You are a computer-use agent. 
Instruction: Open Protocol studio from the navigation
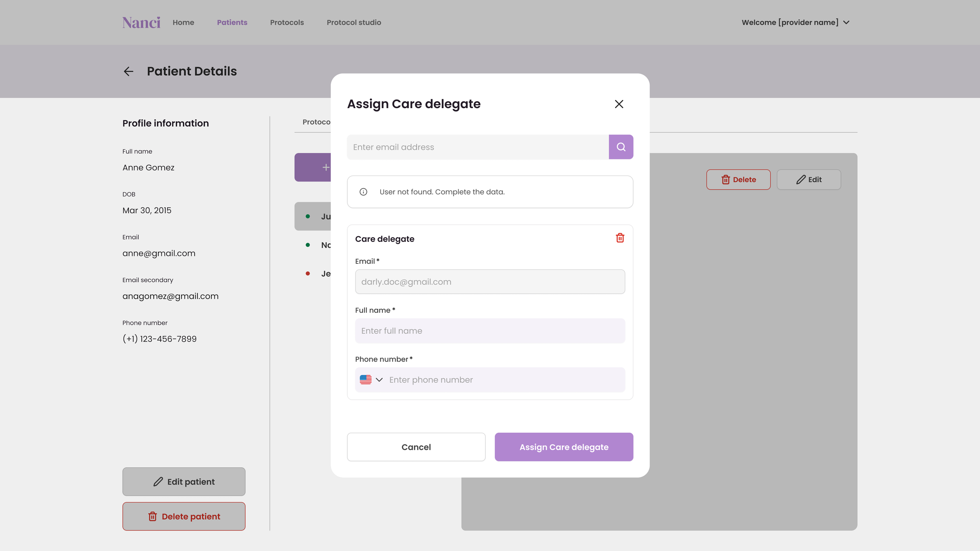[x=354, y=22]
